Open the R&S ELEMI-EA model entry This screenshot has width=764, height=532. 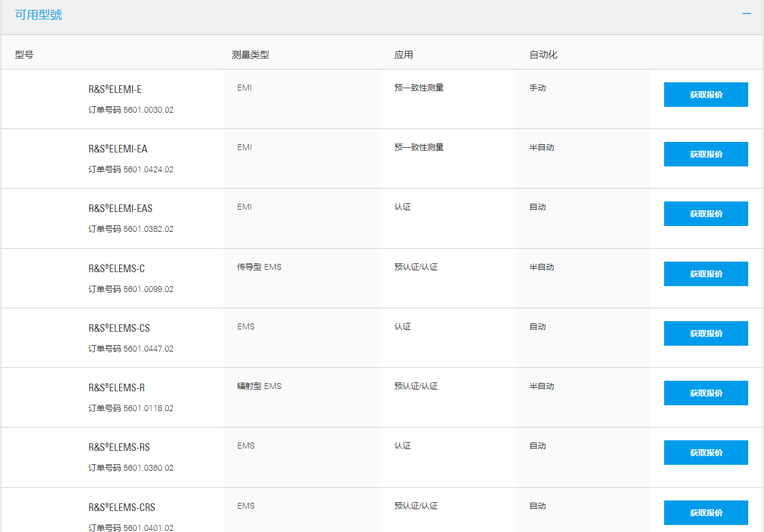point(118,149)
